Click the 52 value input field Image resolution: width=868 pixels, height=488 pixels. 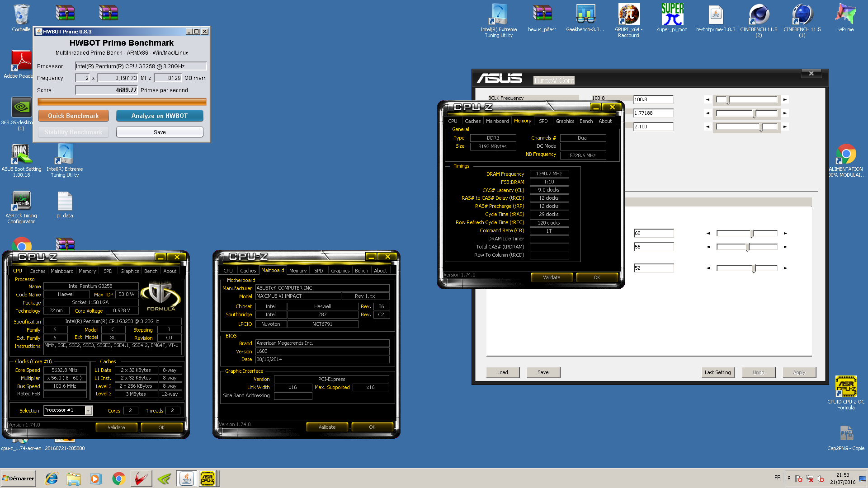654,268
